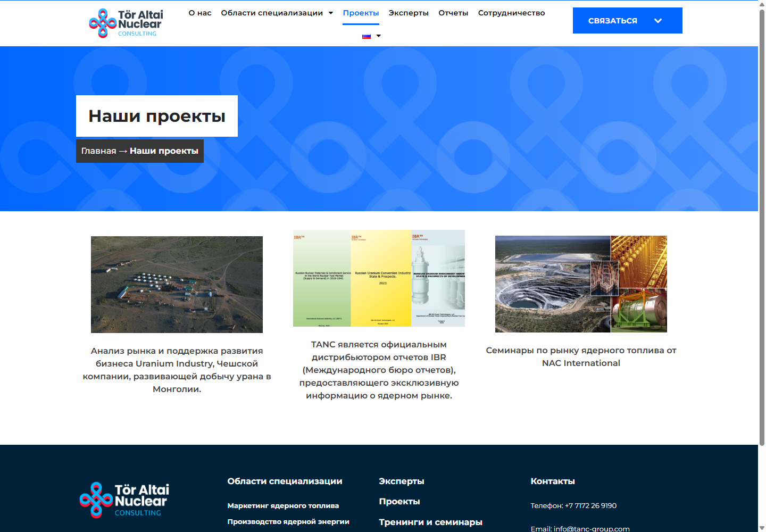Screen dimensions: 766x532
Task: Click the footer phone number +7 7172 26 9190
Action: pos(590,506)
